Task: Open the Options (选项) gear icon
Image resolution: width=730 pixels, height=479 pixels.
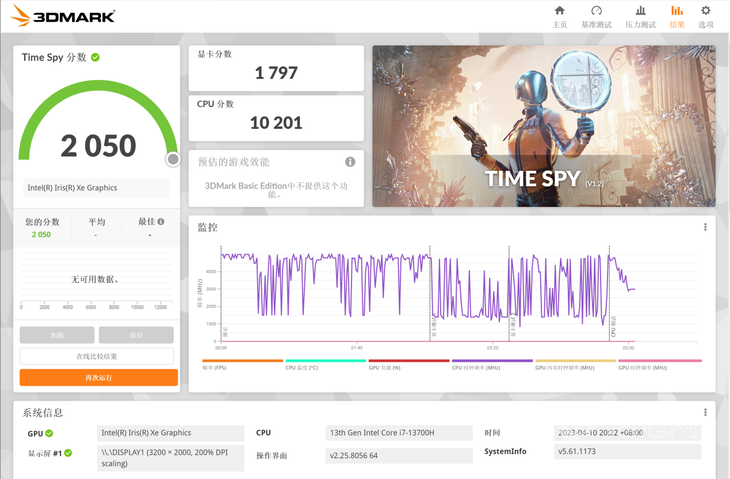Action: coord(706,11)
